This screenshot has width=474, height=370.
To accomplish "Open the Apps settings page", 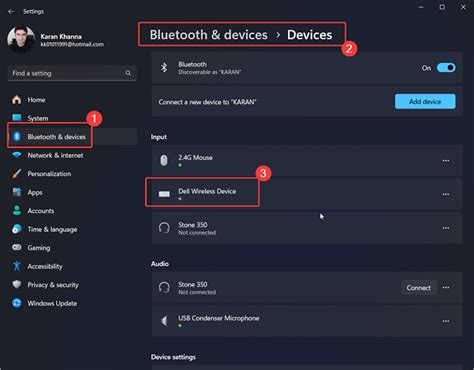I will [x=72, y=192].
